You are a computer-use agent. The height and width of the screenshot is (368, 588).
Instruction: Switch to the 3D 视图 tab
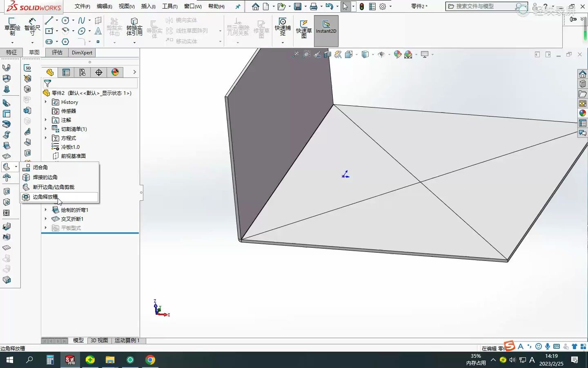(99, 340)
